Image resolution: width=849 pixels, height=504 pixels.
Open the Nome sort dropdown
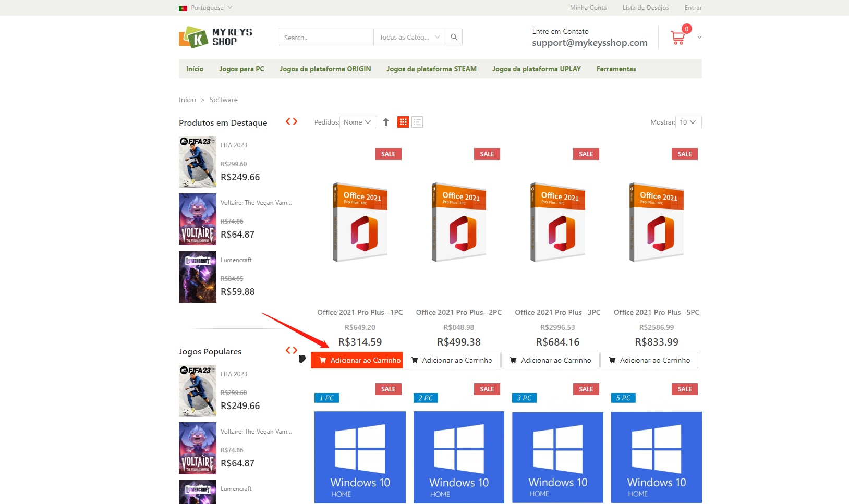[x=358, y=122]
